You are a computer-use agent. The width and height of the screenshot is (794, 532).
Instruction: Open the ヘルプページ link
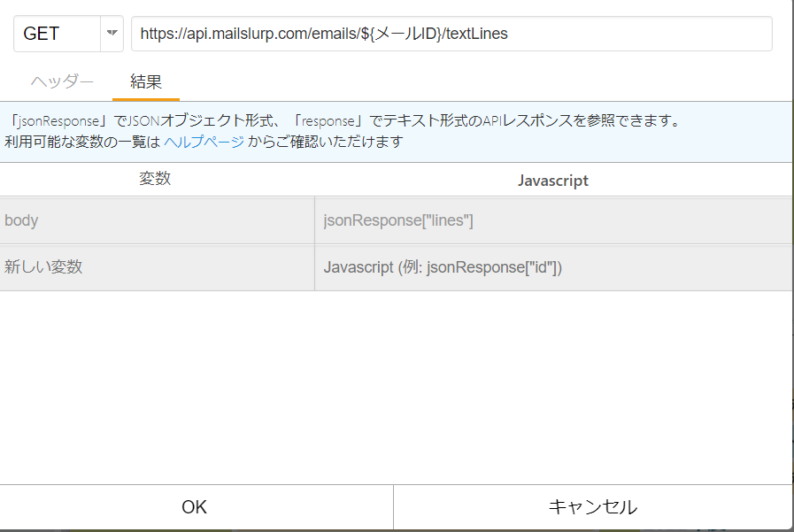click(x=204, y=142)
